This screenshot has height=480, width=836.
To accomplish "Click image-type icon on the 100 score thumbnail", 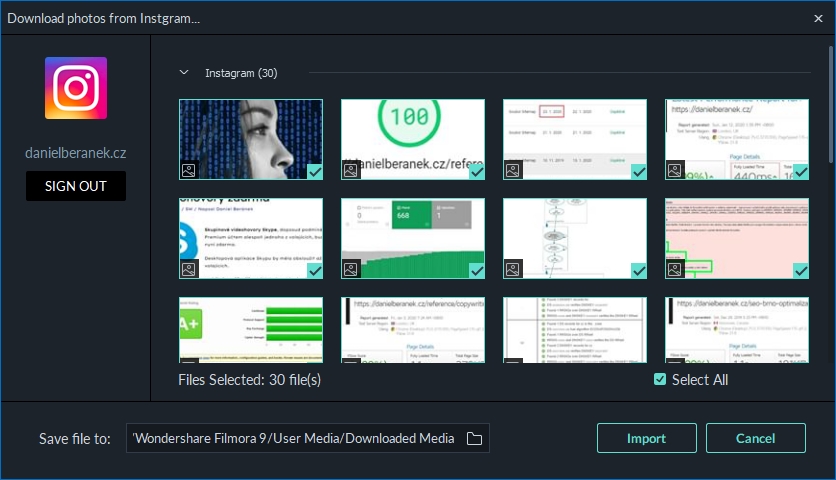I will click(351, 170).
